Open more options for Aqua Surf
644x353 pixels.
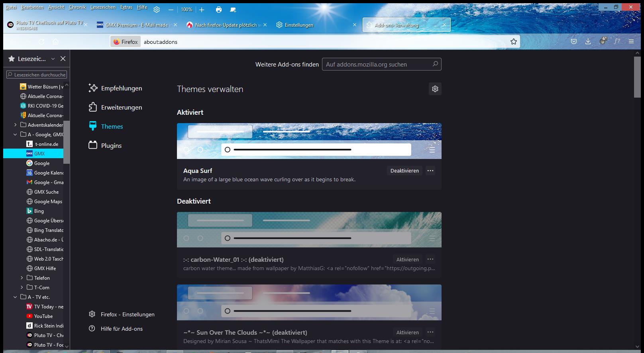pyautogui.click(x=430, y=171)
